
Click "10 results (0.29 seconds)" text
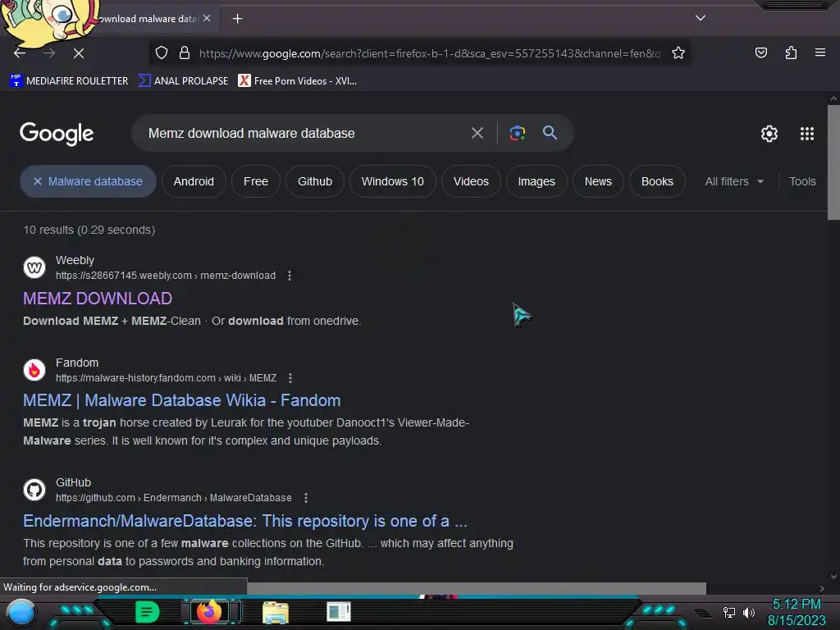point(89,230)
